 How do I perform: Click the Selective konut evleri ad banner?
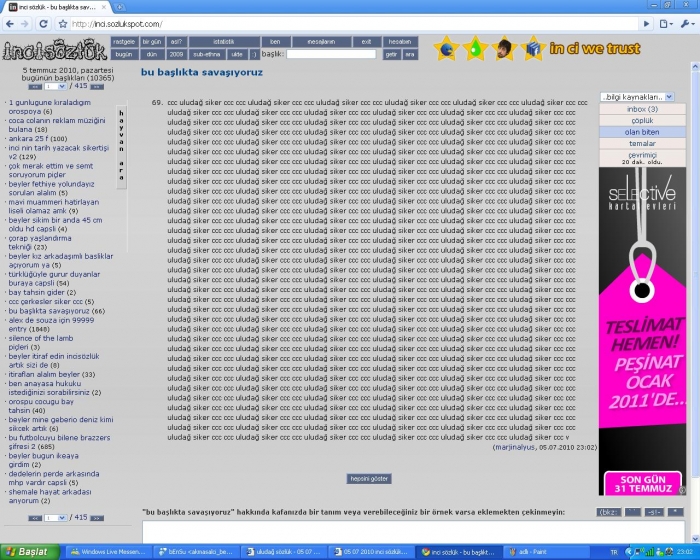point(642,331)
